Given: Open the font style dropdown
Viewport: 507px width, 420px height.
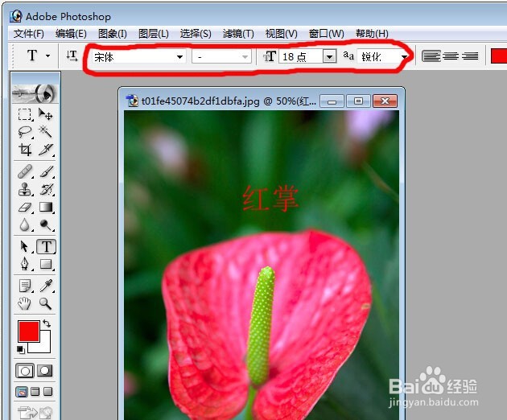Looking at the screenshot, I should click(245, 57).
